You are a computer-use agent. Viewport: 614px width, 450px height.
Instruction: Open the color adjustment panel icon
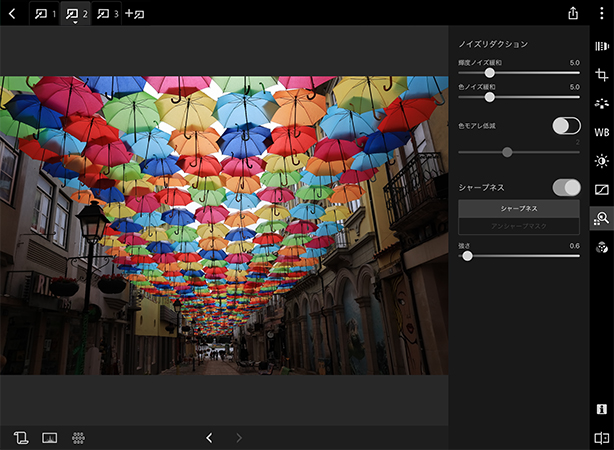click(601, 246)
